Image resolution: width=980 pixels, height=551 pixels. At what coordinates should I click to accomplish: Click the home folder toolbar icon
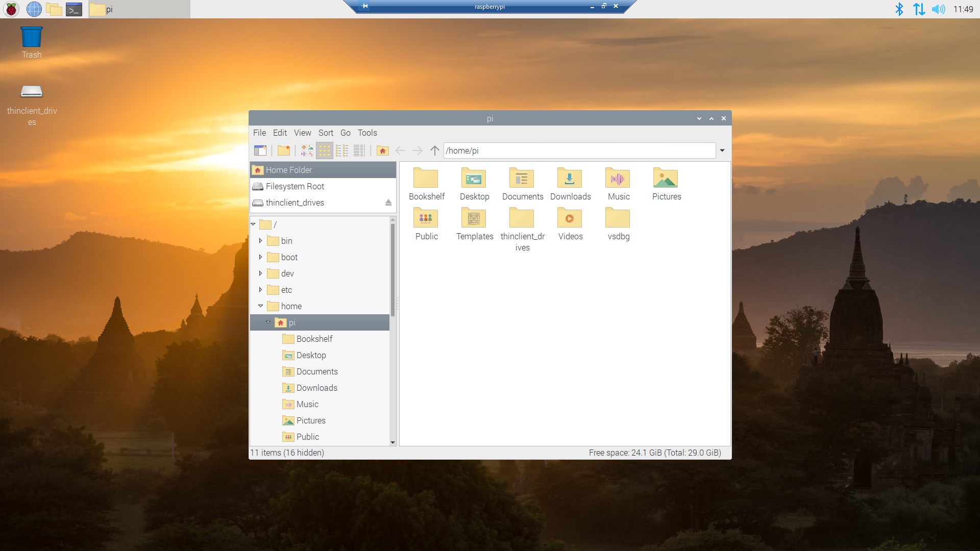click(x=382, y=151)
